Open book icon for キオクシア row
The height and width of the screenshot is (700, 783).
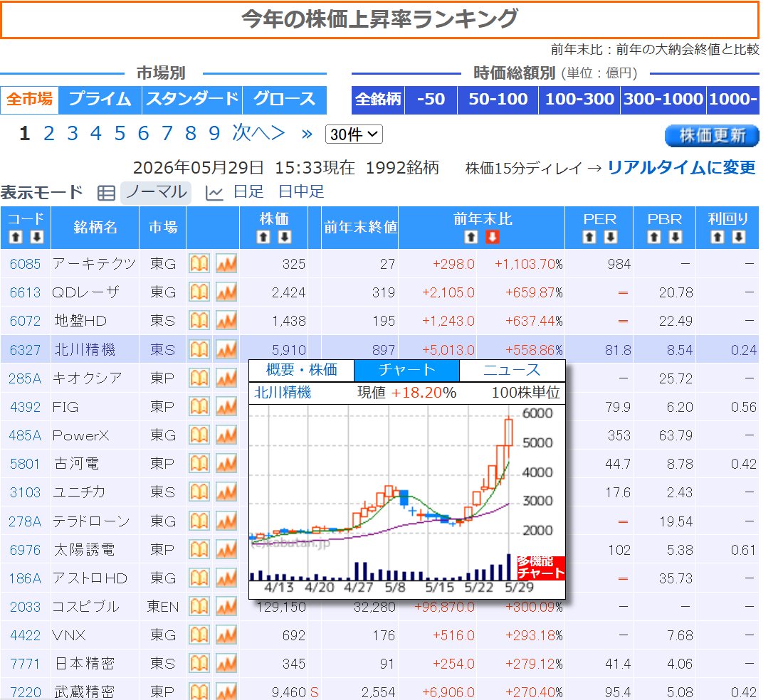pyautogui.click(x=199, y=378)
